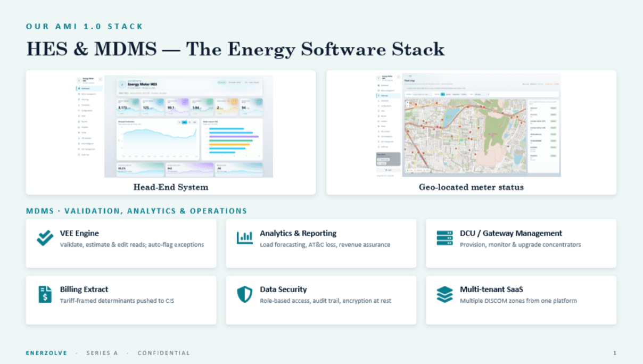
Task: Select "Load forecasting, AT&C loss, revenue assurance" text
Action: [325, 245]
